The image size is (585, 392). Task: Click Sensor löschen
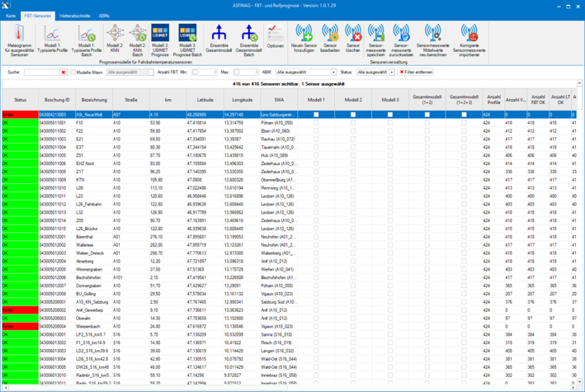click(353, 39)
